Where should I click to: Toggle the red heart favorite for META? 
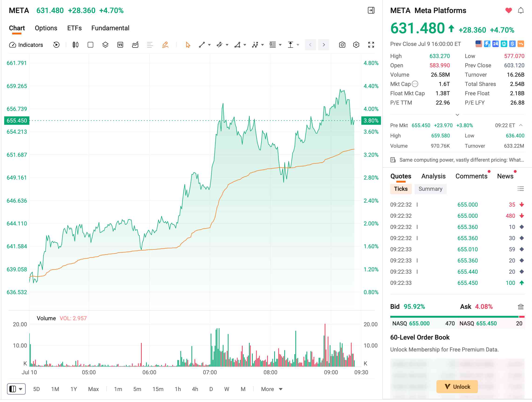pos(509,10)
